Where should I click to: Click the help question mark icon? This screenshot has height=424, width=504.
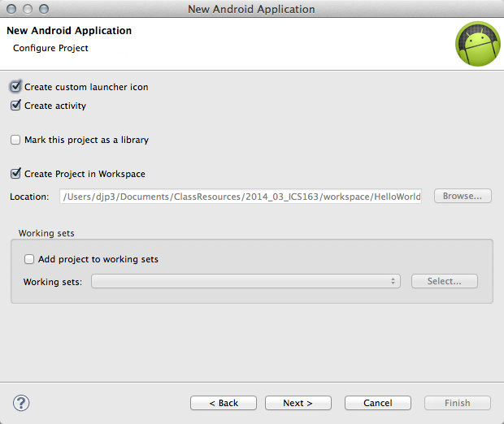pos(22,403)
